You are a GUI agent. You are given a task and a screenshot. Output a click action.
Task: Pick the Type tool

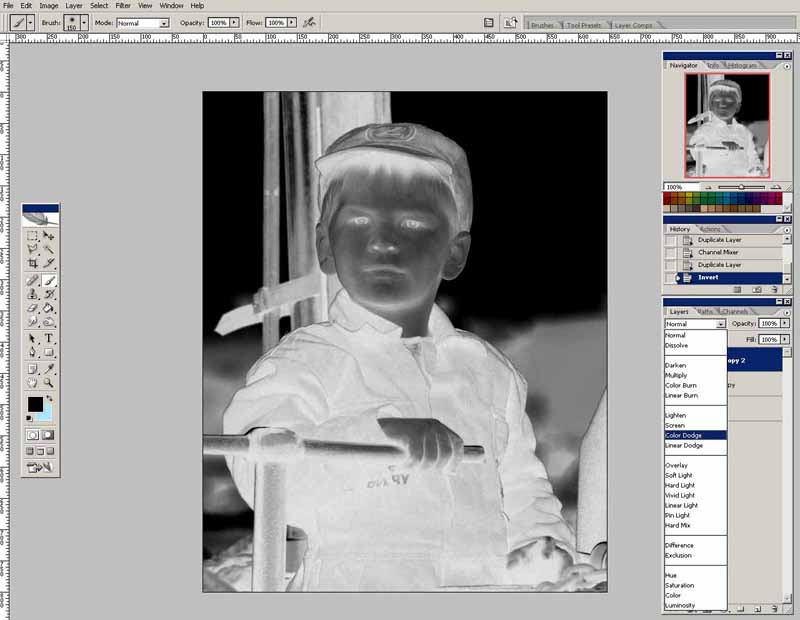click(x=49, y=338)
